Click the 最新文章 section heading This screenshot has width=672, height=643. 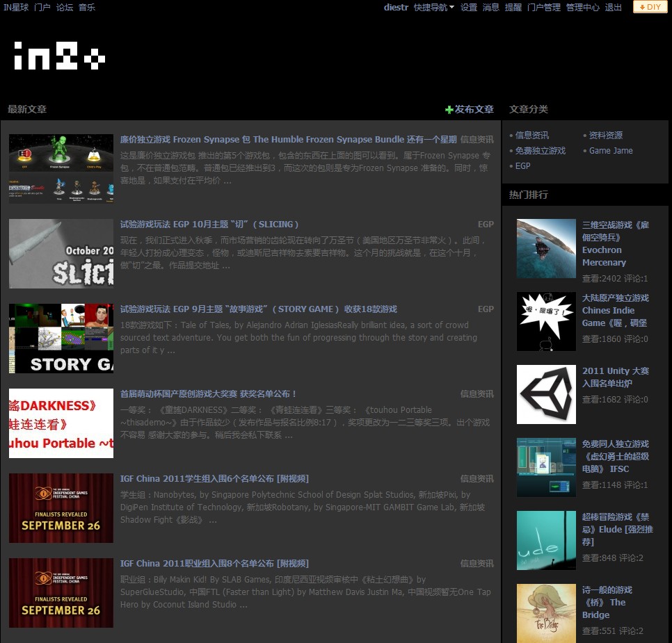pos(27,110)
